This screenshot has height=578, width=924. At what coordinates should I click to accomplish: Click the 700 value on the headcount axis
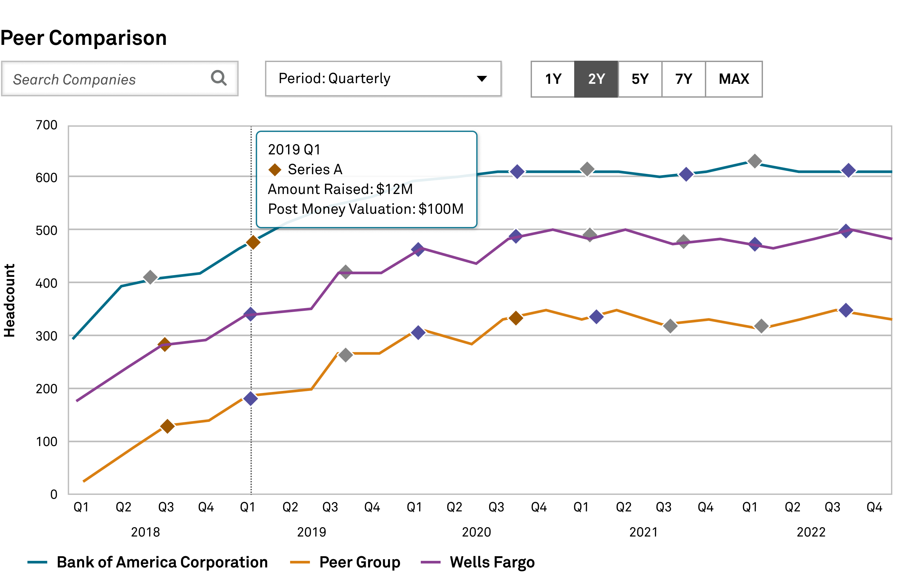(46, 125)
